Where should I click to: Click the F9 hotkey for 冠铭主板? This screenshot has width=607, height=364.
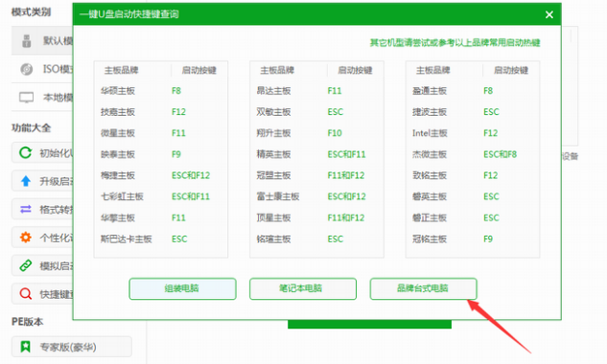pyautogui.click(x=488, y=239)
